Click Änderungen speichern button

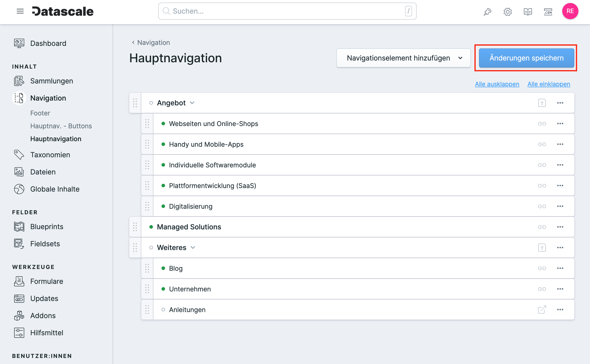[526, 58]
